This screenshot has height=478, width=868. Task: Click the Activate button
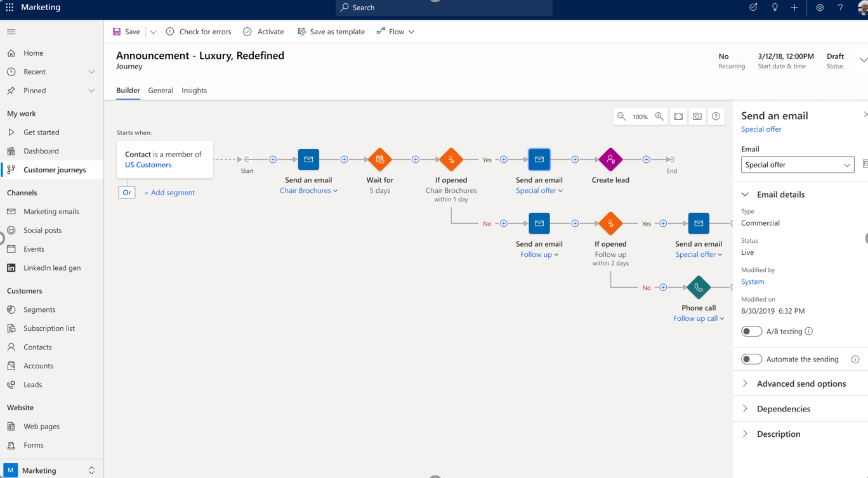[263, 32]
